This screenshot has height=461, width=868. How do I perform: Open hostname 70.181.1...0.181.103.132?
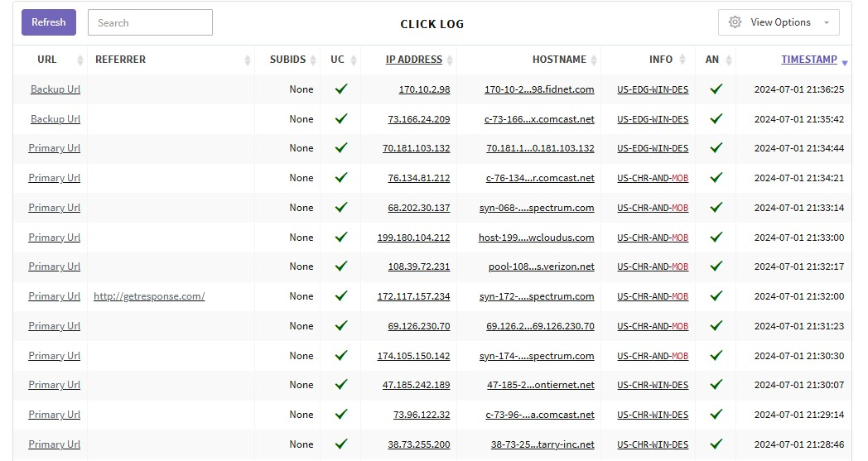click(540, 148)
